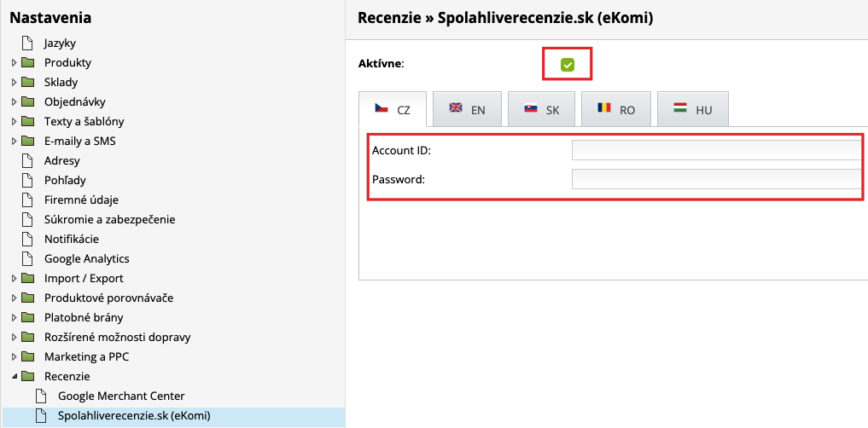Expand the Import / Export node arrow
Viewport: 868px width, 428px height.
pyautogui.click(x=15, y=279)
